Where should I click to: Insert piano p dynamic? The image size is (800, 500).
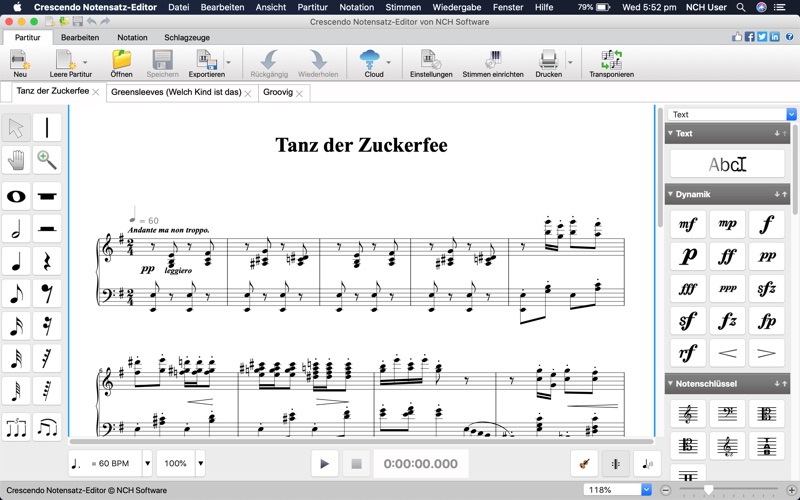tap(688, 256)
